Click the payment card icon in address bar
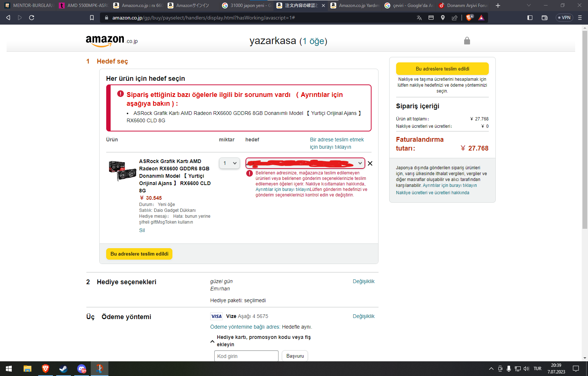The height and width of the screenshot is (376, 588). 431,18
